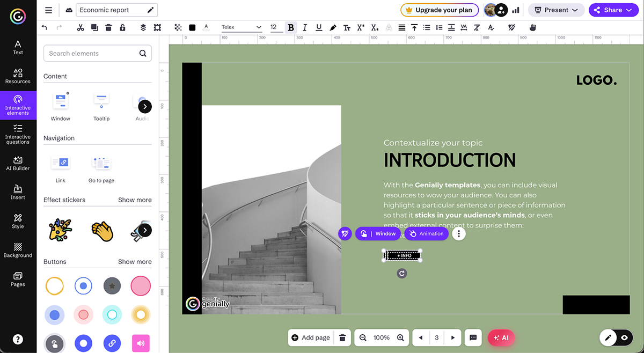Open help question mark button
This screenshot has width=644, height=353.
pyautogui.click(x=18, y=339)
